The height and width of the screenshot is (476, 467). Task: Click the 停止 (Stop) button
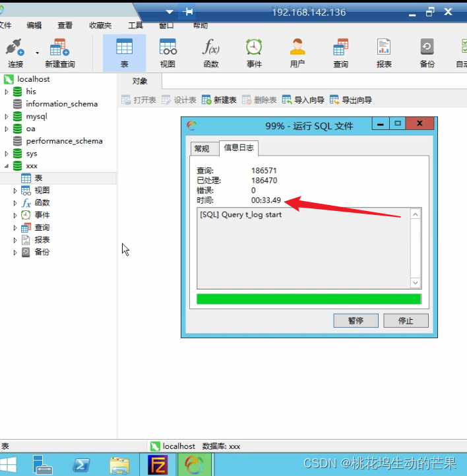(406, 320)
